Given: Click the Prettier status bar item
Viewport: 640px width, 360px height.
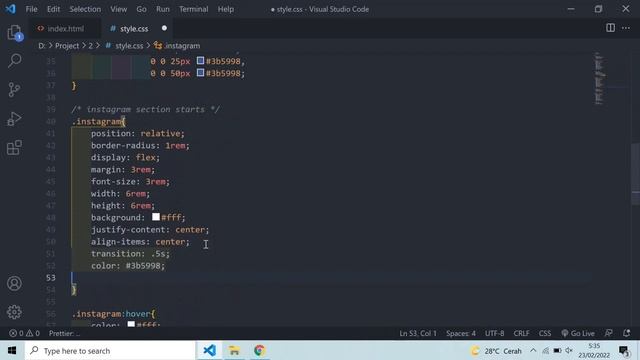Looking at the screenshot, I should (64, 333).
